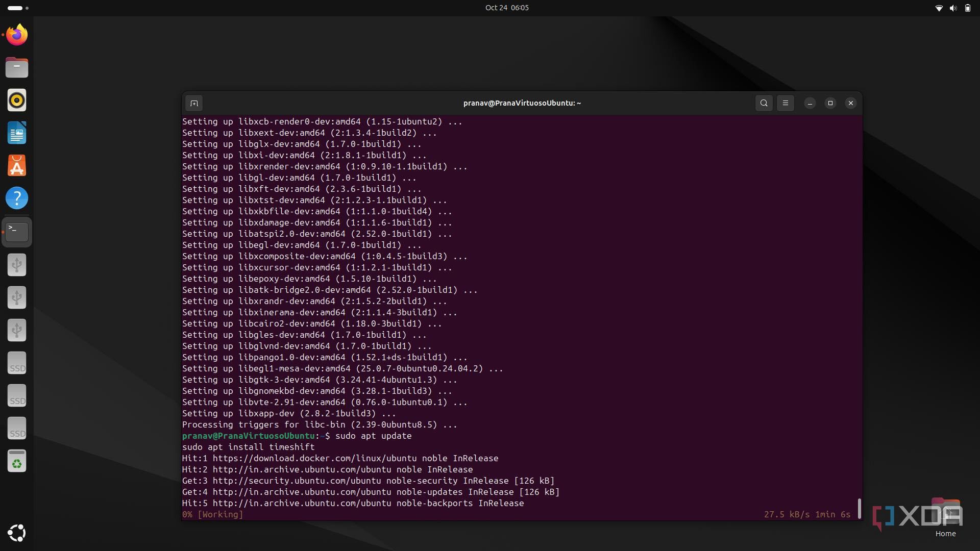Viewport: 980px width, 551px height.
Task: Open the Help application
Action: [x=17, y=198]
